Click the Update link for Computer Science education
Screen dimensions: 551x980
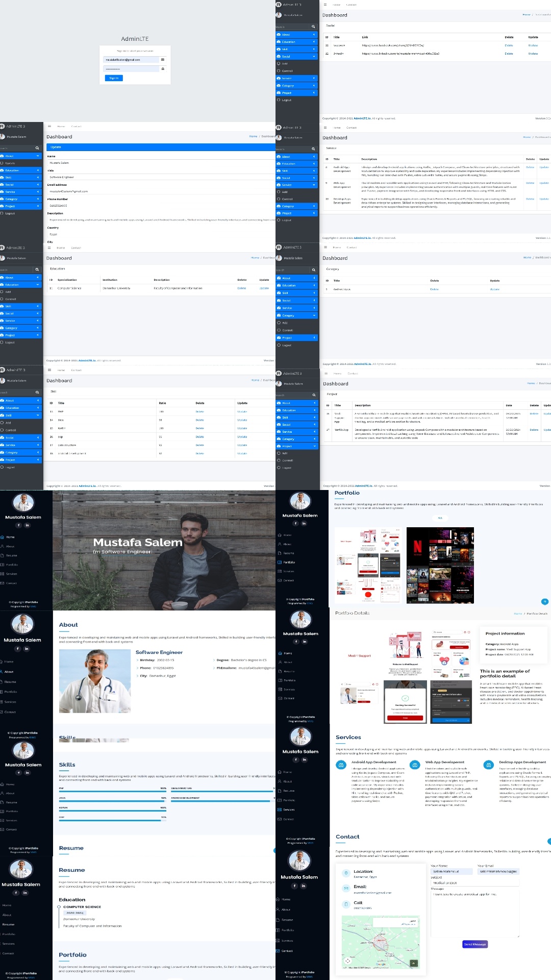pyautogui.click(x=264, y=288)
